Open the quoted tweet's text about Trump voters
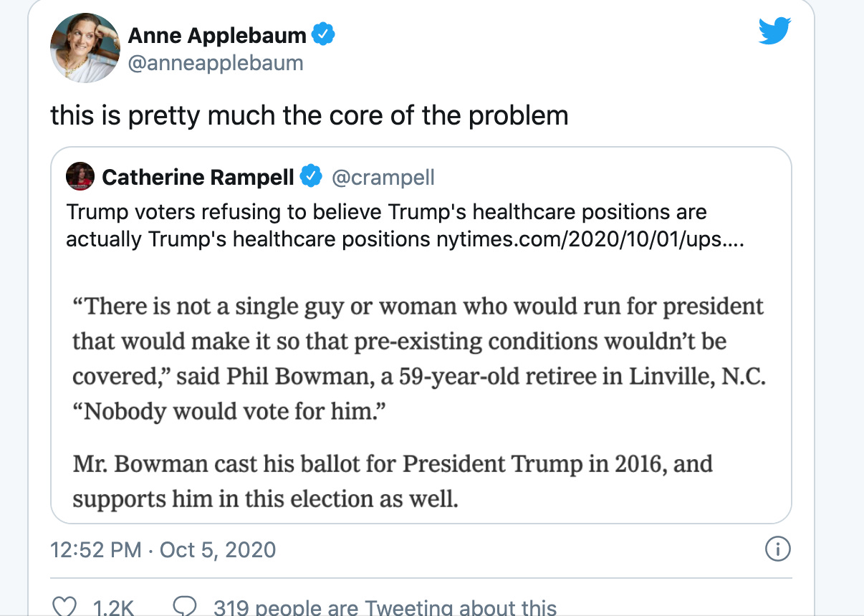This screenshot has width=864, height=616. point(405,226)
